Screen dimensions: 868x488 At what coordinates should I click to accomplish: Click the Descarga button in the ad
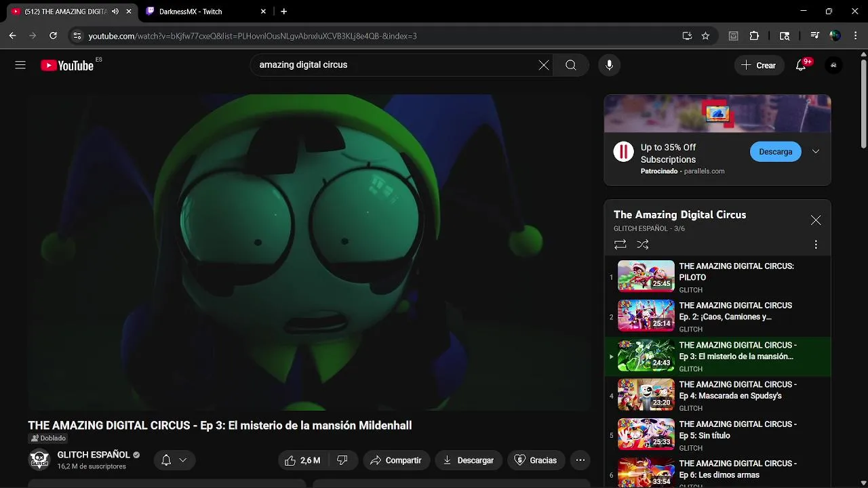click(776, 152)
